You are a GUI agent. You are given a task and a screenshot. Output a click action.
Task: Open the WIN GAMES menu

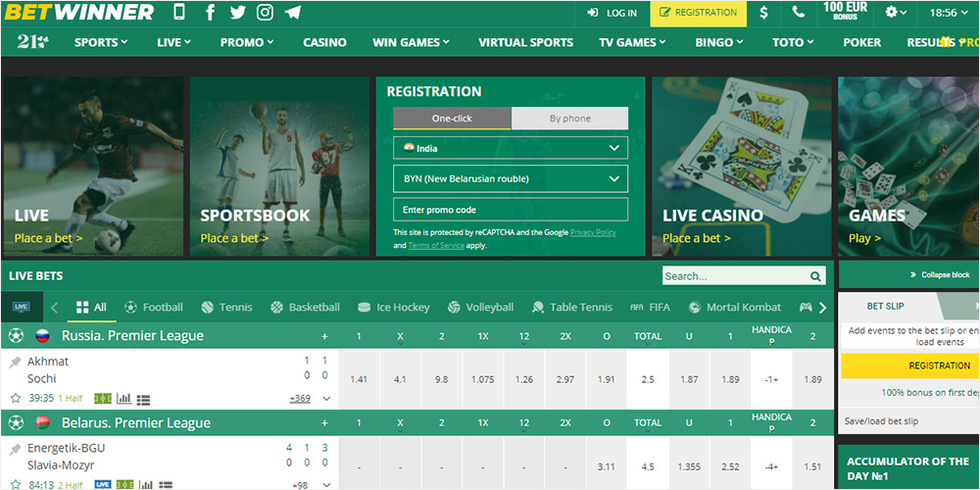412,42
